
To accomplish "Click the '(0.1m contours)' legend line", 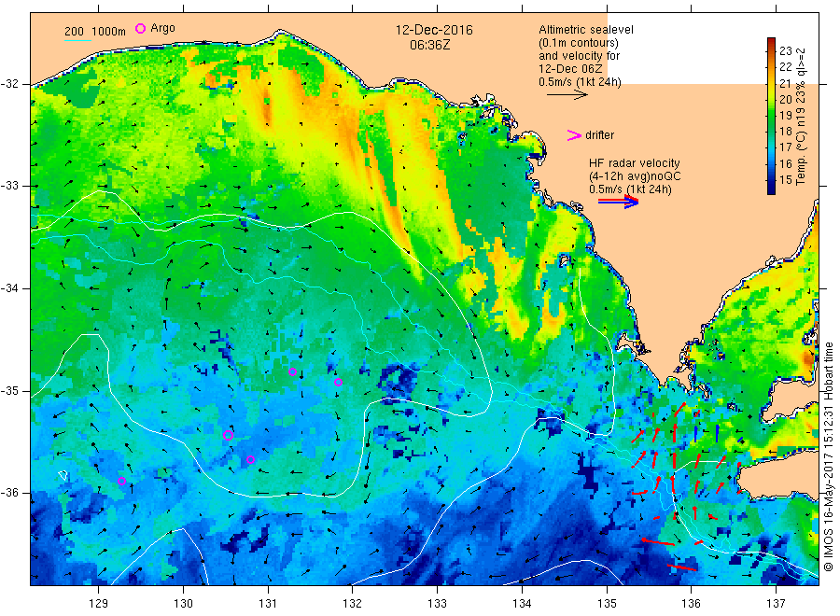I will point(579,43).
